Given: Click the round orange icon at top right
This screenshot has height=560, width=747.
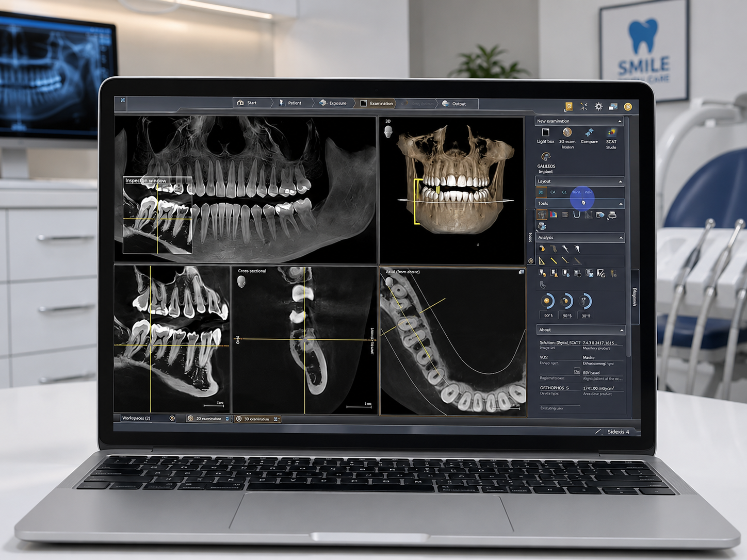Looking at the screenshot, I should [x=628, y=107].
